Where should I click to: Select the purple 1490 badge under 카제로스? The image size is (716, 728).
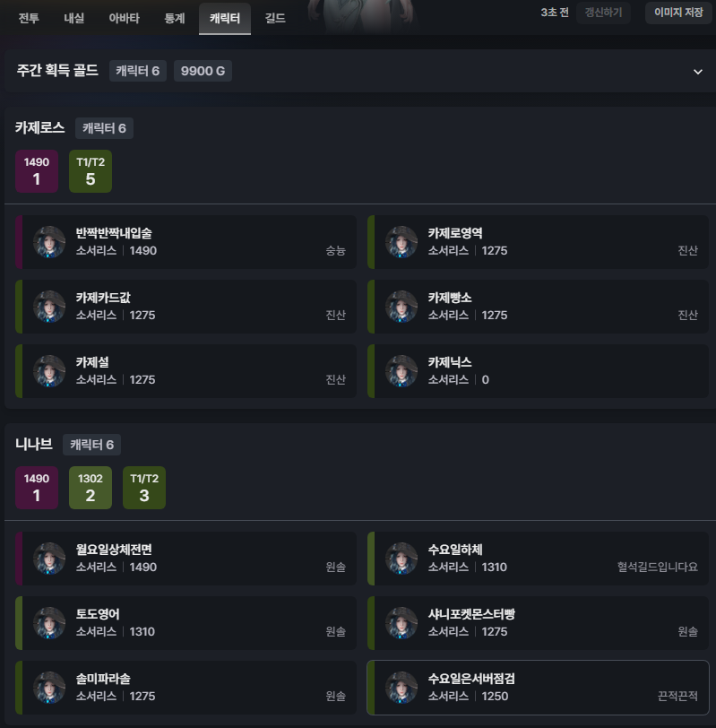37,171
